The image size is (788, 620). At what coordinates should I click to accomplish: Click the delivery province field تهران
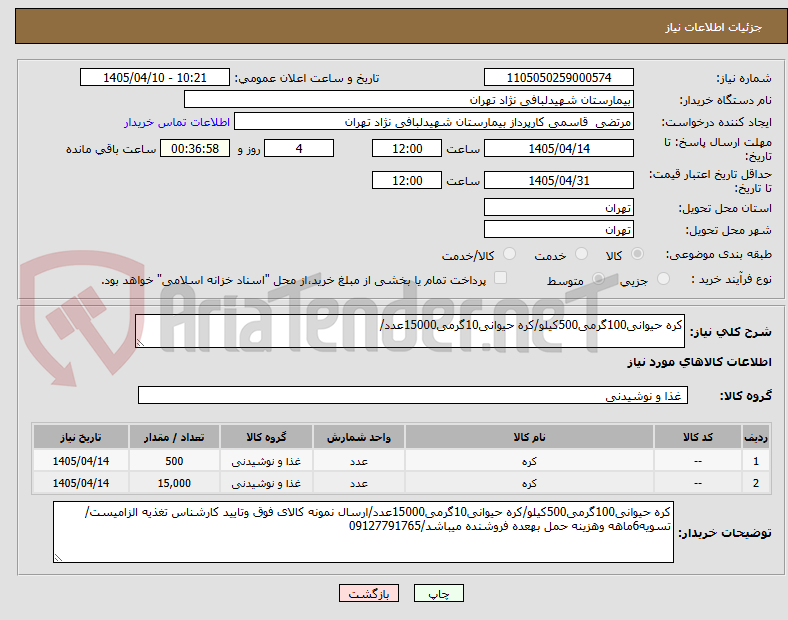tap(558, 208)
